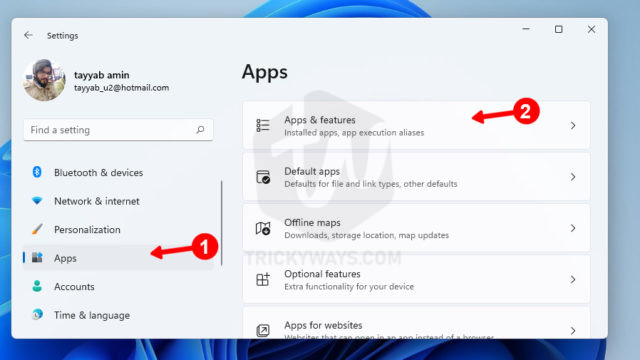
Task: Select Apps in the sidebar
Action: (118, 258)
